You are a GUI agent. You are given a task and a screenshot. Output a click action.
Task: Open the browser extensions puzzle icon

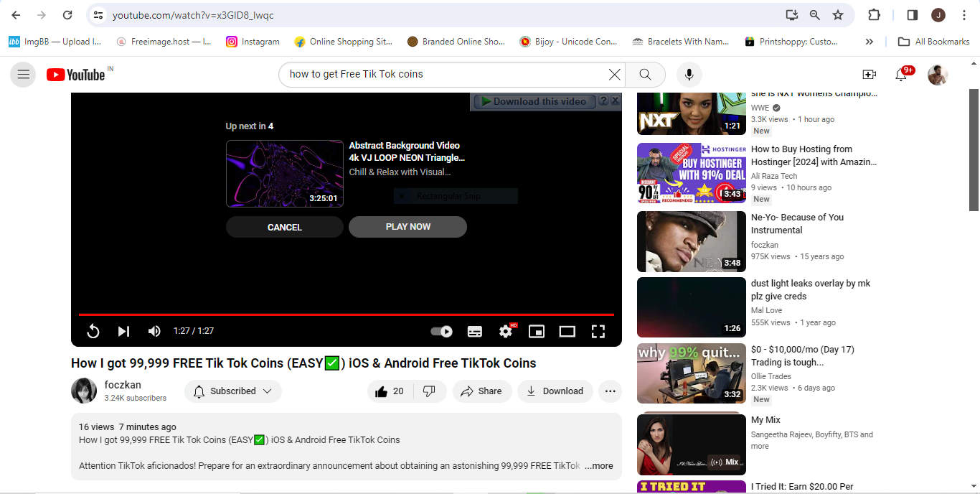[x=874, y=15]
